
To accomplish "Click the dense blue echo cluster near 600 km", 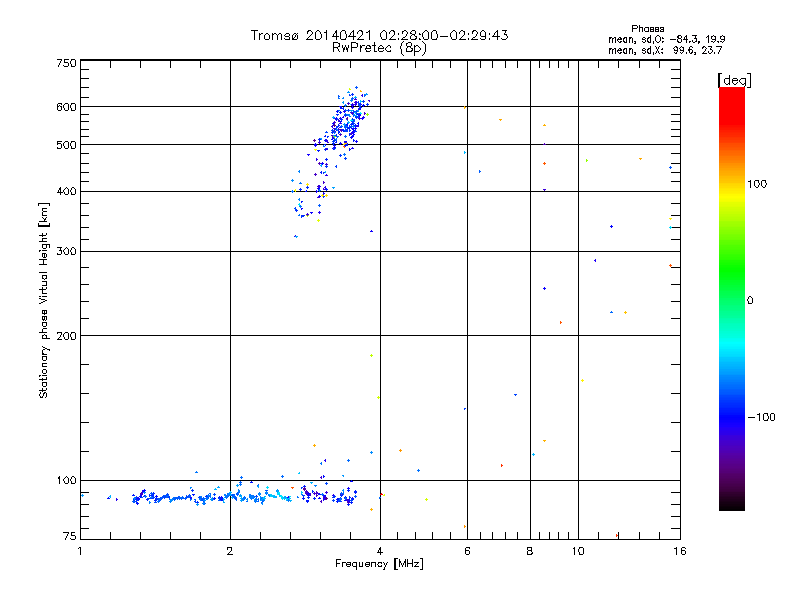I will point(350,115).
